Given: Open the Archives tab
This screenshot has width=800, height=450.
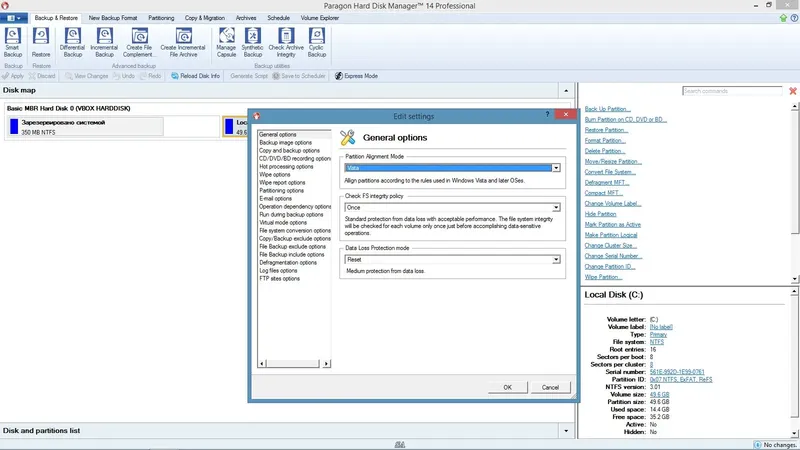Looking at the screenshot, I should pos(246,18).
